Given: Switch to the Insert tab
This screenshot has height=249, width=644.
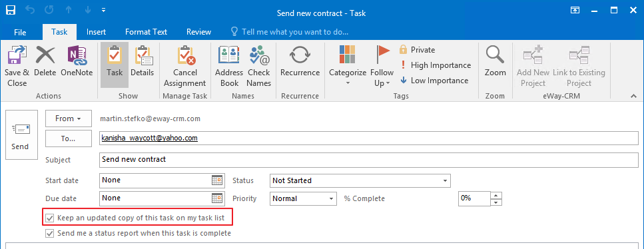Looking at the screenshot, I should 96,32.
